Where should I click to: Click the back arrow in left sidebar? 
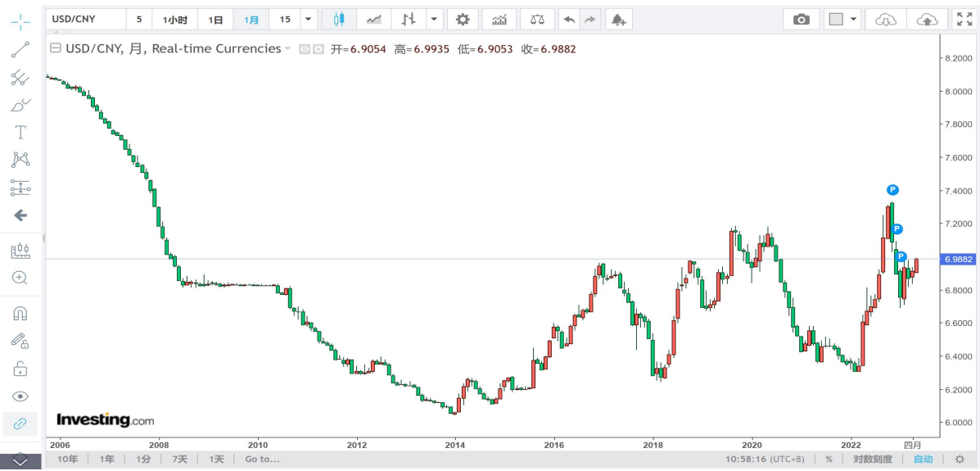coord(20,215)
